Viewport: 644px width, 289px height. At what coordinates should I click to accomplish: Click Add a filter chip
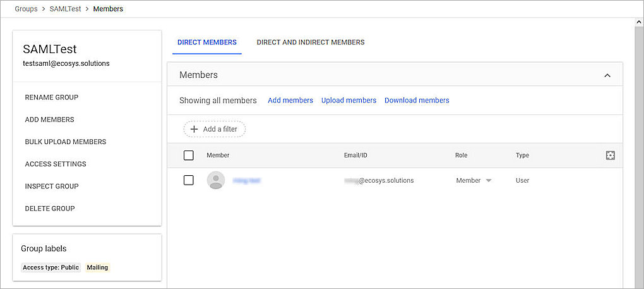click(215, 129)
